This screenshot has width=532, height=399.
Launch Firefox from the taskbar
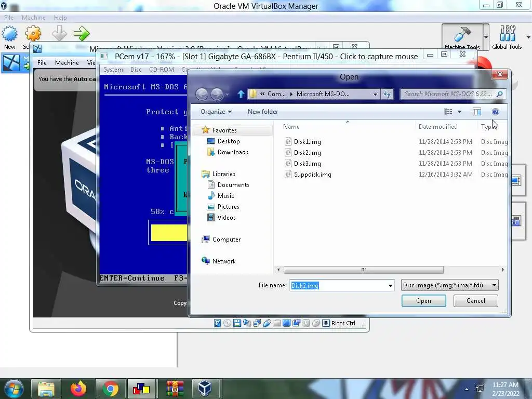pos(78,389)
